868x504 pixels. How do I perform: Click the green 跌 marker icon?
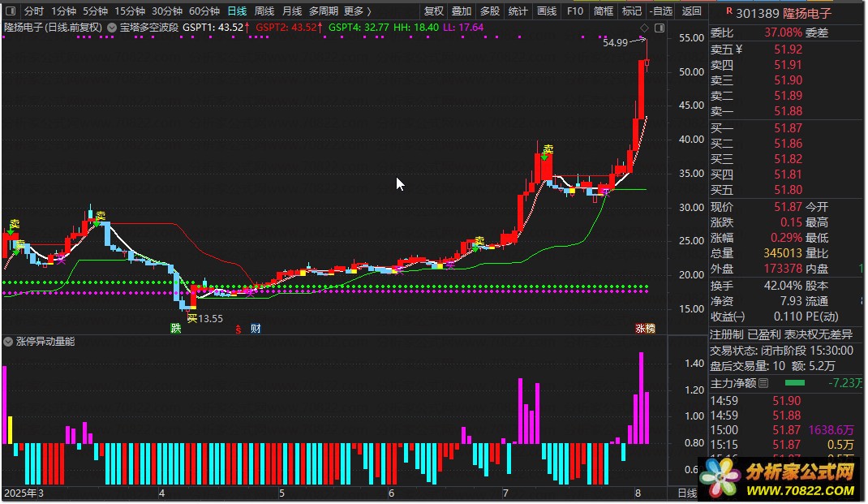point(175,329)
